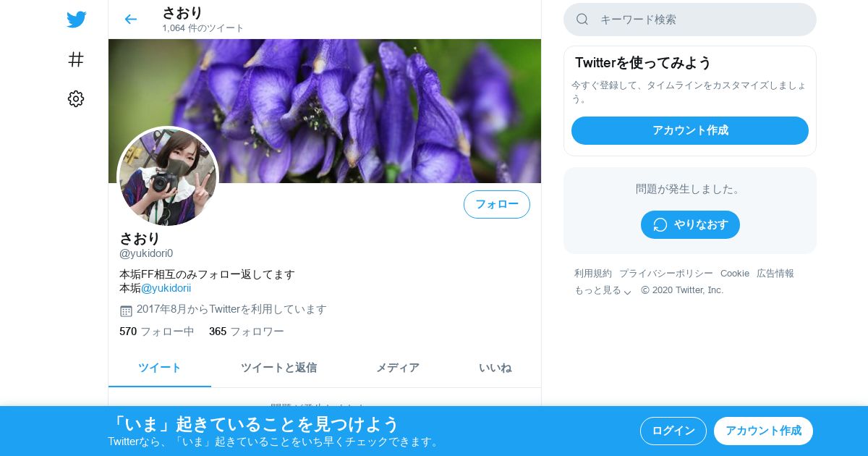868x456 pixels.
Task: View the 365 フォロワー list
Action: point(247,332)
